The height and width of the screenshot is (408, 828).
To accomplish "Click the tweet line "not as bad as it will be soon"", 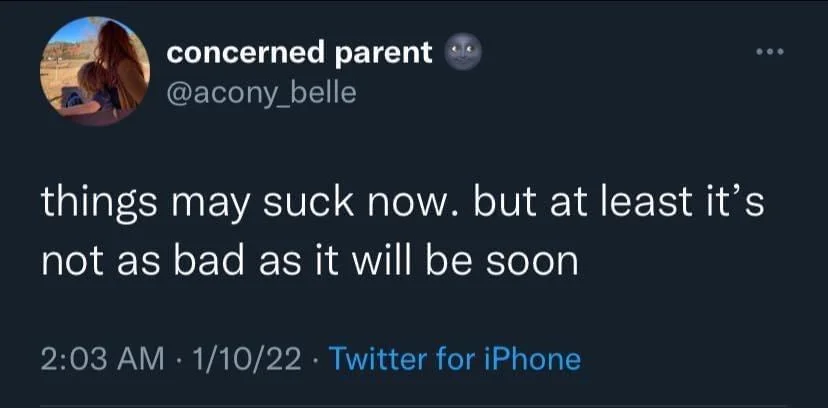I will point(310,261).
